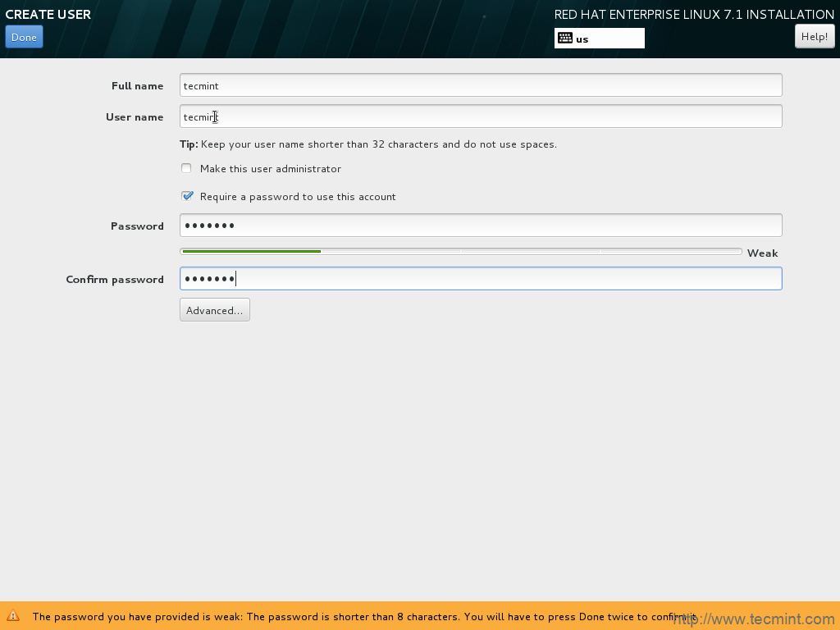Click the Red Hat Enterprise Linux 7.1 Installation title
Image resolution: width=840 pixels, height=630 pixels.
[694, 15]
